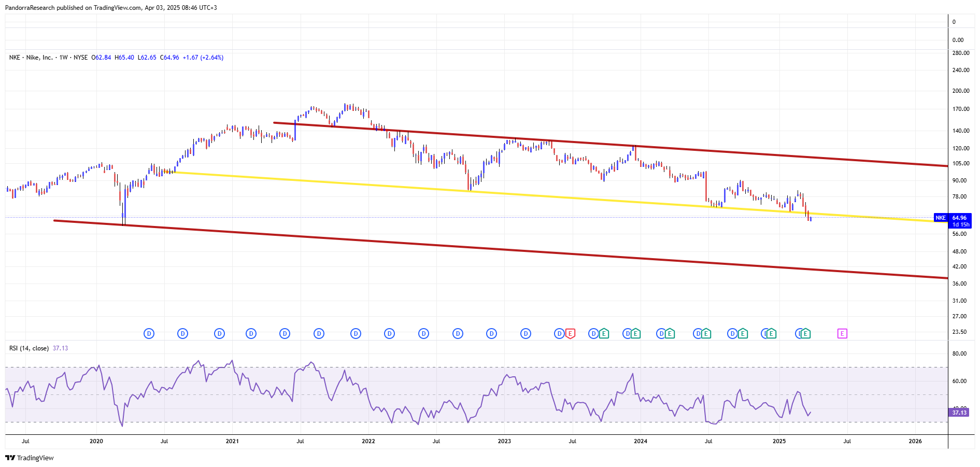Screen dimensions: 980x467
Task: Select the 1W timeframe label in the legend
Action: click(64, 58)
